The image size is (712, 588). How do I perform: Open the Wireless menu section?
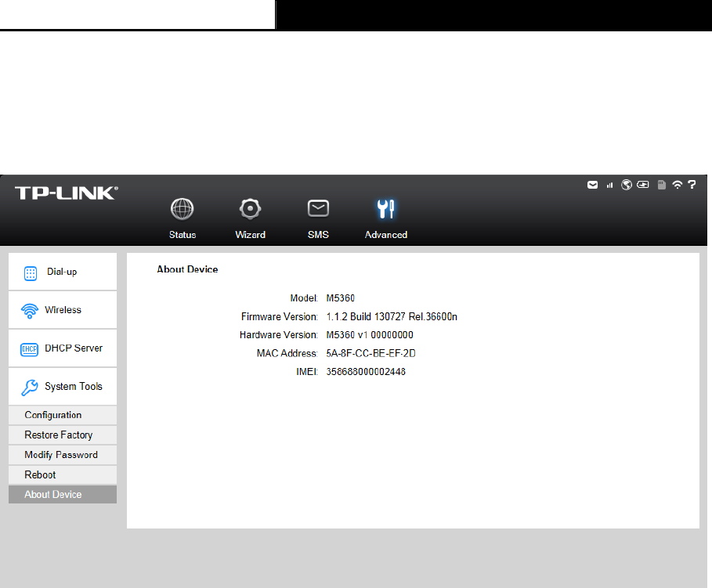(x=63, y=310)
